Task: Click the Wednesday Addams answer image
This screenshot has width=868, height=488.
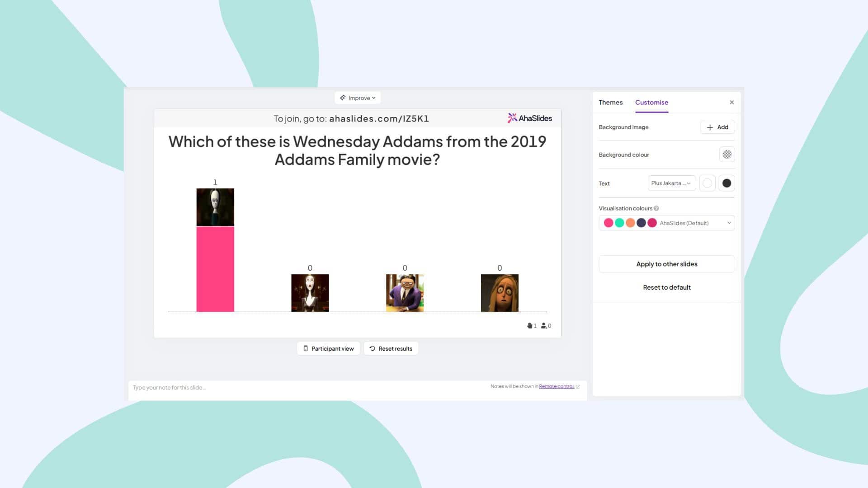Action: pyautogui.click(x=215, y=207)
